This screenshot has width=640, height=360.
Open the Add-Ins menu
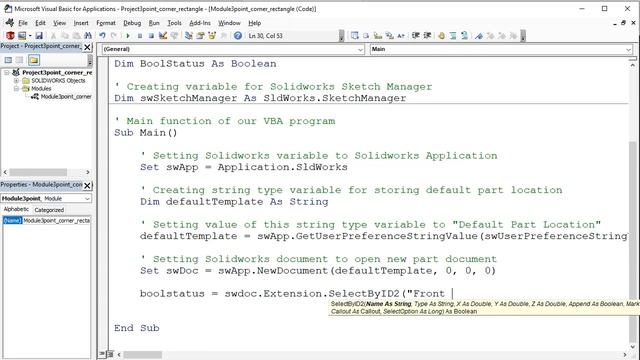(200, 23)
